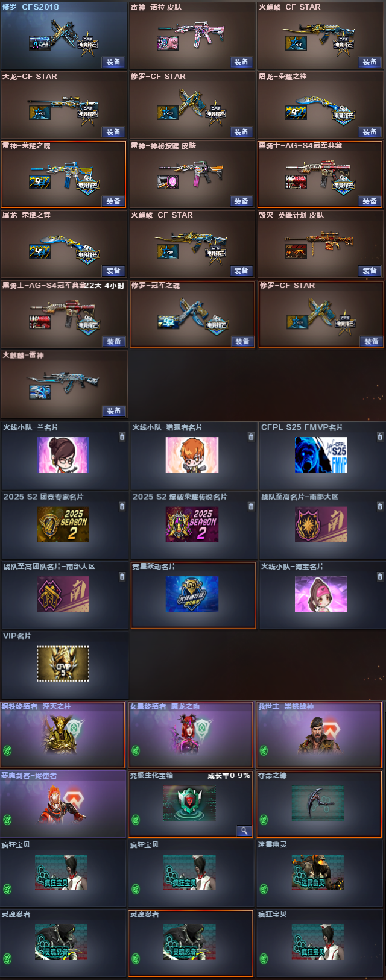Equip 天龙-CF STAR sniper rifle
This screenshot has height=980, width=386.
pyautogui.click(x=113, y=132)
